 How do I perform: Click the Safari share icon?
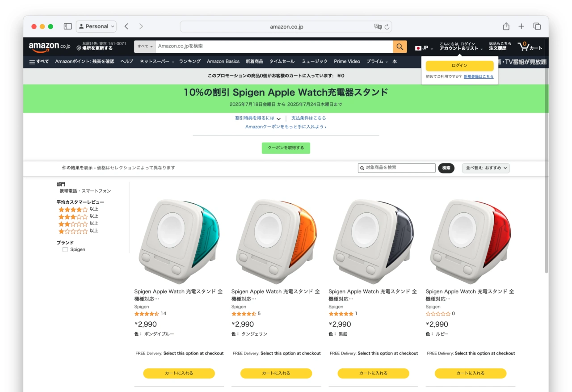coord(506,26)
